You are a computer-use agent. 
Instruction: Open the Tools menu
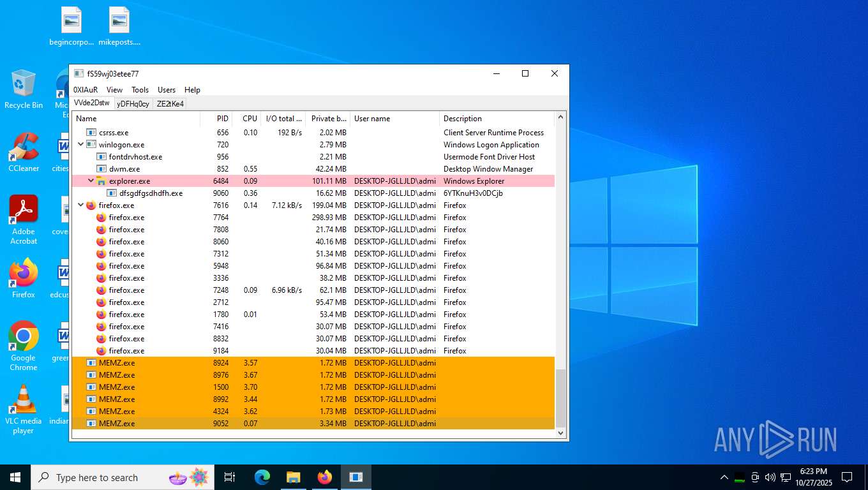140,90
